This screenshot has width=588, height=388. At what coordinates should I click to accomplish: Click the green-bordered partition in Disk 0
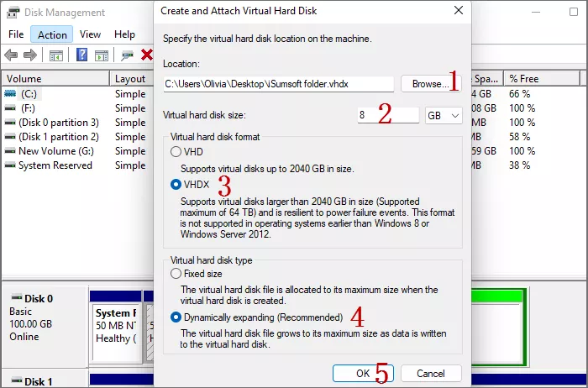coord(499,327)
